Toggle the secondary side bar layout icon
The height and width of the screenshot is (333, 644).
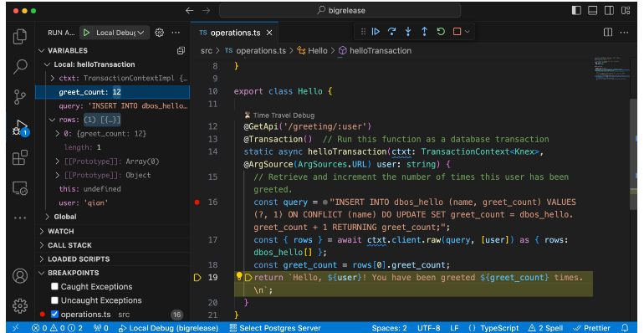(609, 11)
